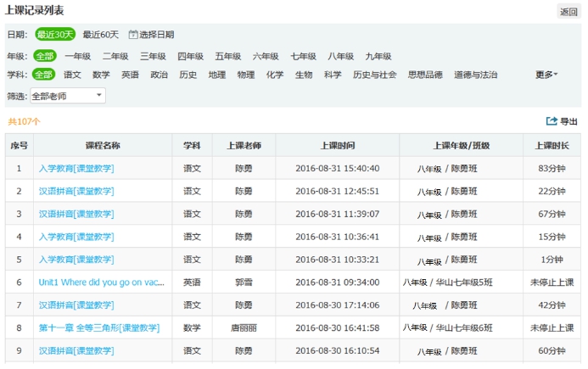
Task: Click the 上课时间 column header
Action: pos(338,146)
